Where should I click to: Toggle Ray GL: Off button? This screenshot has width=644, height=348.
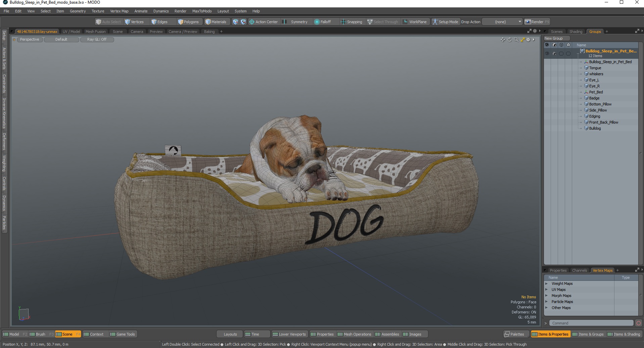click(97, 40)
